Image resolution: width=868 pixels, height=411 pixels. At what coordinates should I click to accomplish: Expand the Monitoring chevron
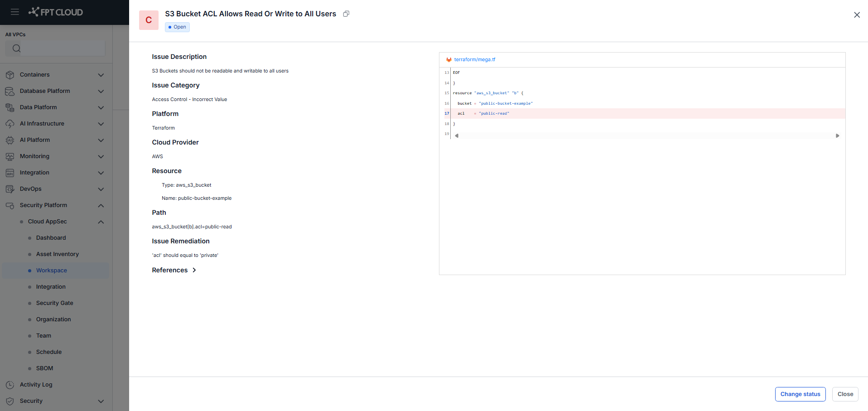[101, 156]
